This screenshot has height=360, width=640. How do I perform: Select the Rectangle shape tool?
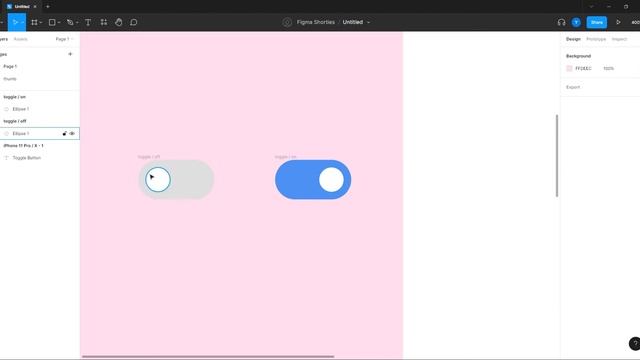[52, 22]
